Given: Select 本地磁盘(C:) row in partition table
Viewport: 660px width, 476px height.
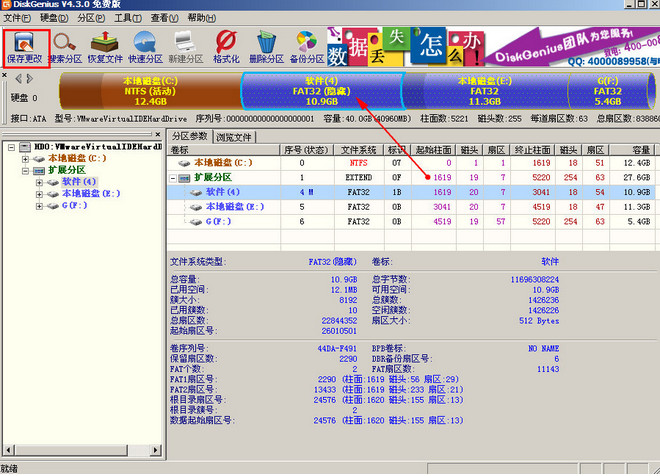Looking at the screenshot, I should pos(411,163).
